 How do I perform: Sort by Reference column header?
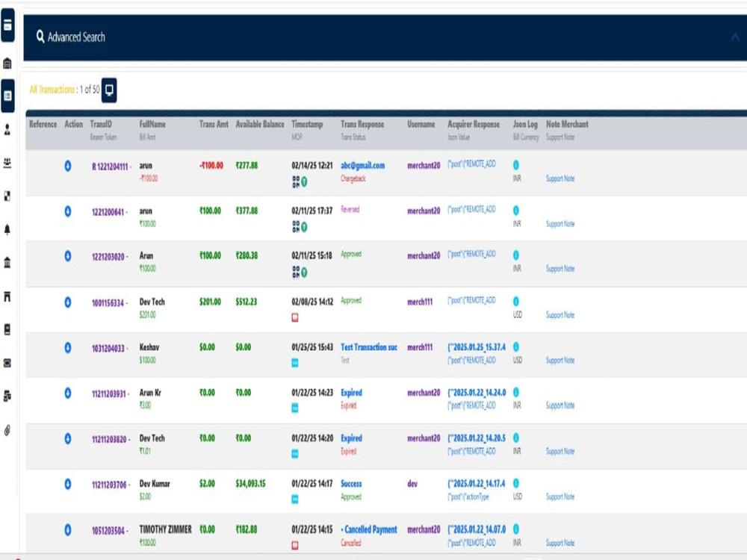tap(43, 124)
